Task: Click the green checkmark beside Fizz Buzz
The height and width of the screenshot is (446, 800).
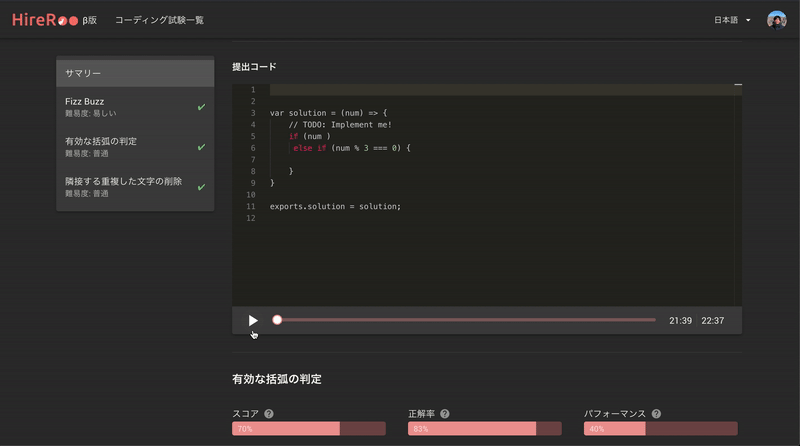Action: [x=202, y=107]
